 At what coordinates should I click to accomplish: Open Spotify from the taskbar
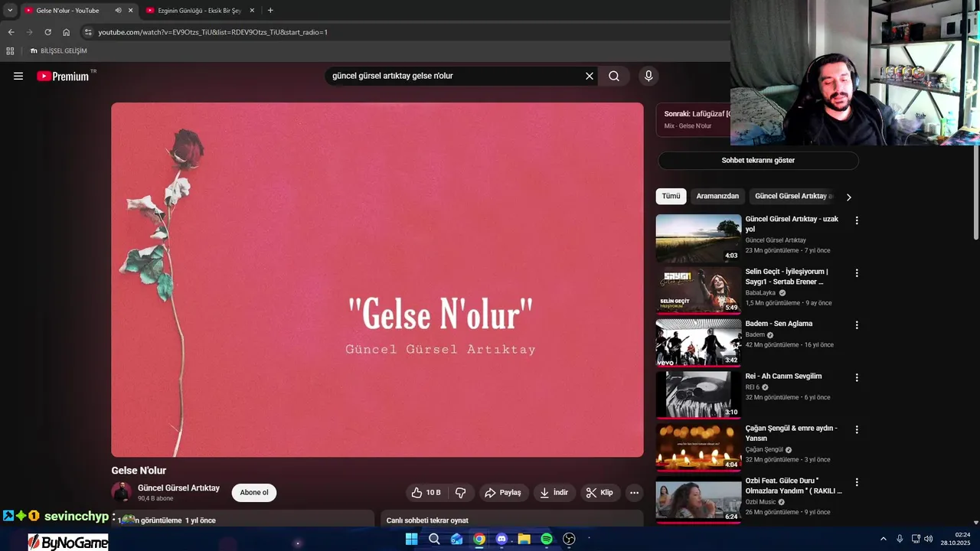click(x=547, y=539)
